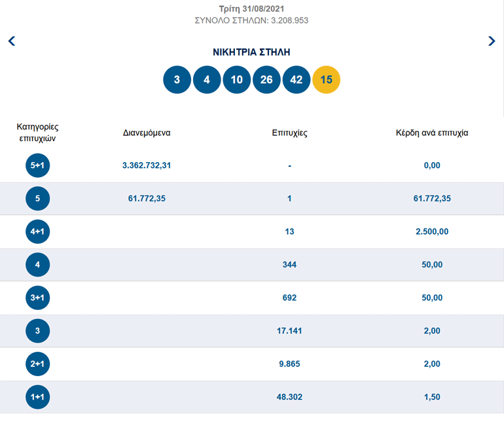Click the 5+1 category badge
The height and width of the screenshot is (425, 504).
click(x=38, y=166)
